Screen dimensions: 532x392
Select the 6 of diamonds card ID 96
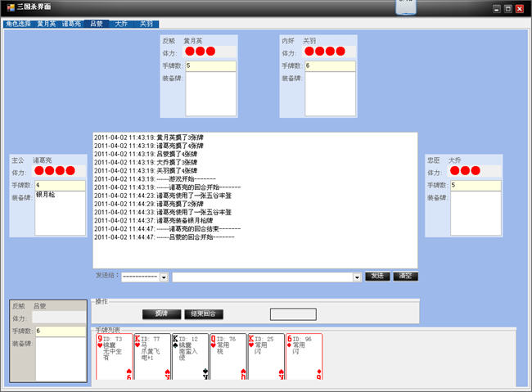[304, 356]
